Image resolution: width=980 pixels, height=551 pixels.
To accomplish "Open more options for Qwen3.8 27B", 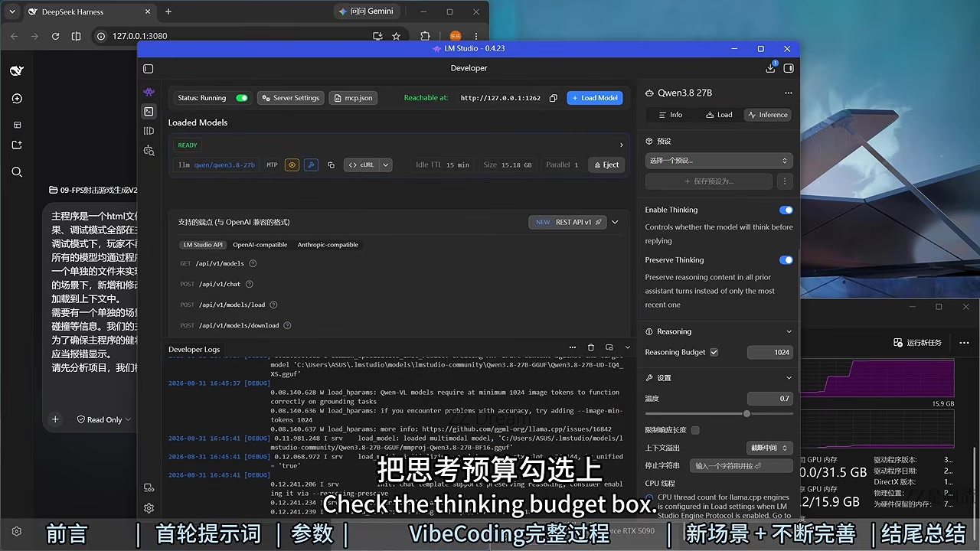I will click(x=789, y=93).
